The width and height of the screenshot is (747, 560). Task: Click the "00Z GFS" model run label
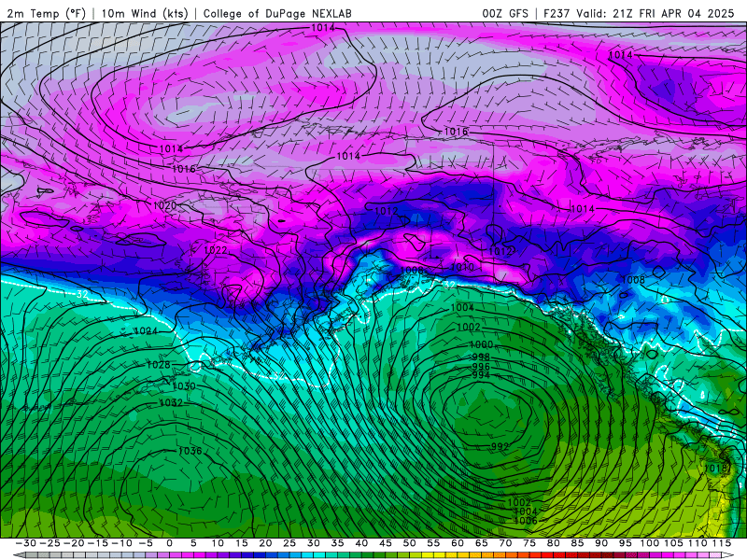tap(505, 13)
